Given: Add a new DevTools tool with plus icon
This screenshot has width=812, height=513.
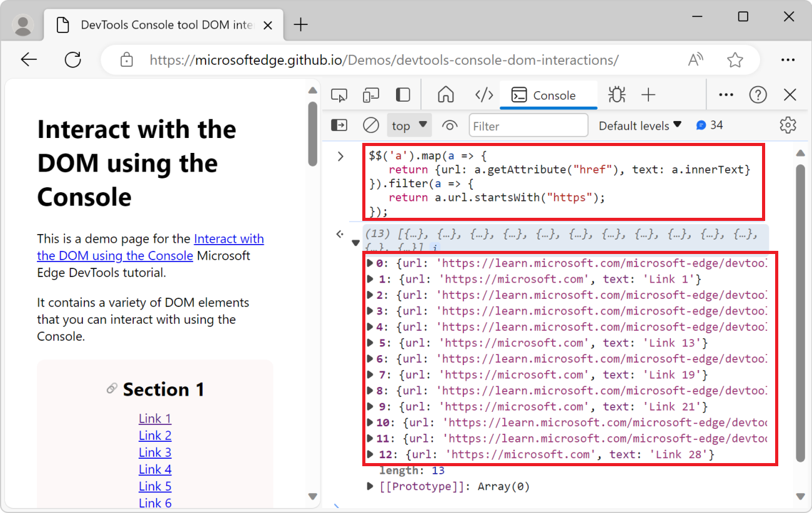Looking at the screenshot, I should tap(649, 94).
